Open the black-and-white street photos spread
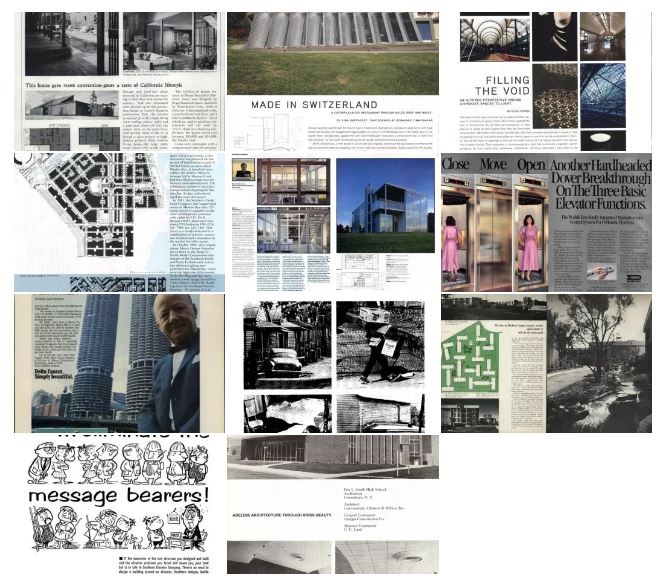The image size is (666, 578). pos(333,363)
